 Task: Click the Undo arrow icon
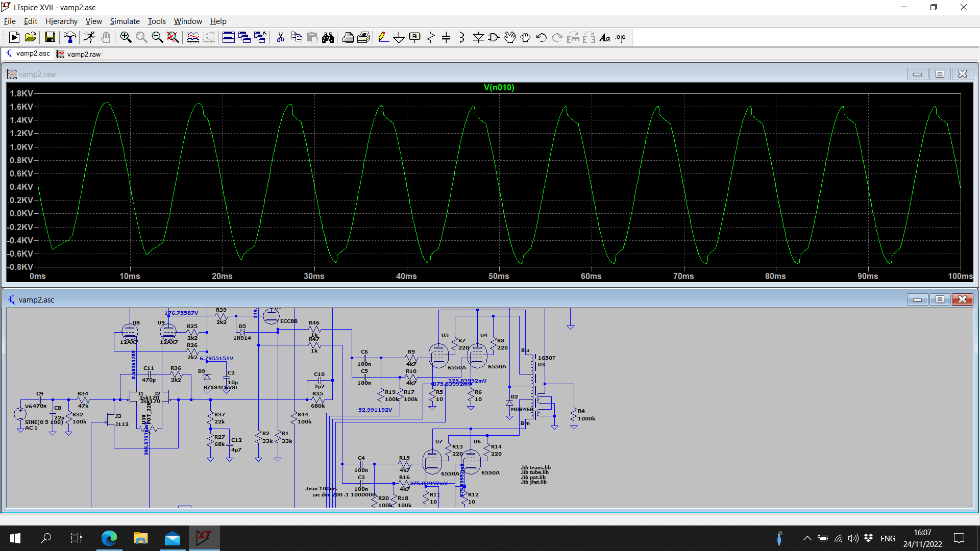(x=542, y=37)
